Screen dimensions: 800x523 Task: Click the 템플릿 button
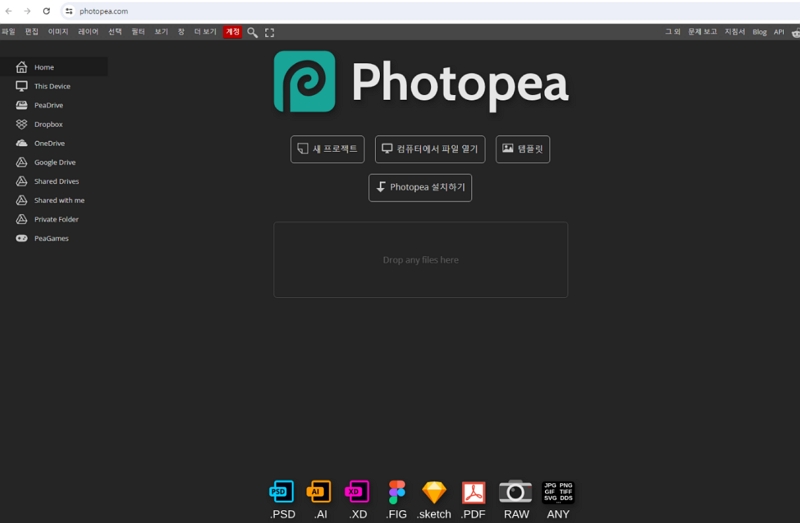[523, 149]
